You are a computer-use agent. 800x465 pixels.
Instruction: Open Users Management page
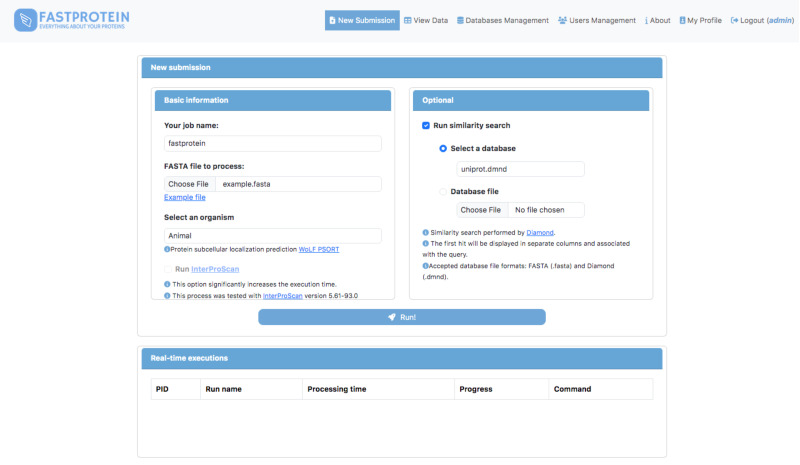point(597,20)
